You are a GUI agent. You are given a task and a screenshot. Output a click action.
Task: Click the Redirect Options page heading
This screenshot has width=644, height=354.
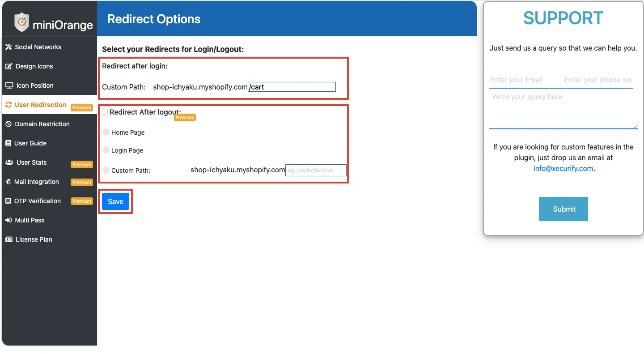click(154, 19)
